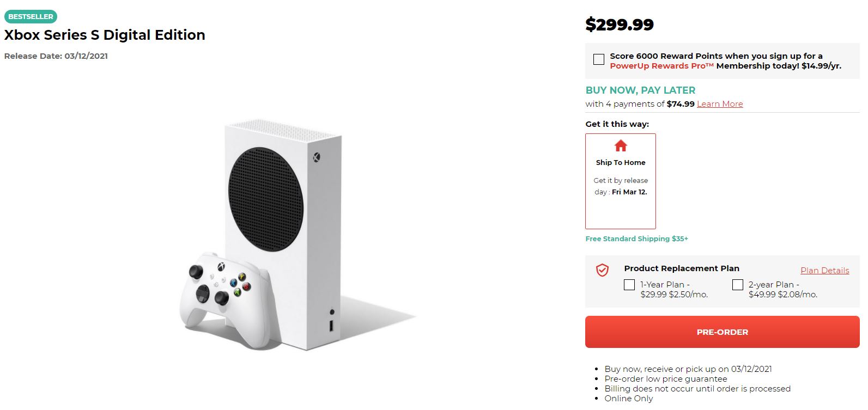Enable the PowerUp Rewards Pro signup checkbox
This screenshot has height=410, width=868.
[599, 59]
